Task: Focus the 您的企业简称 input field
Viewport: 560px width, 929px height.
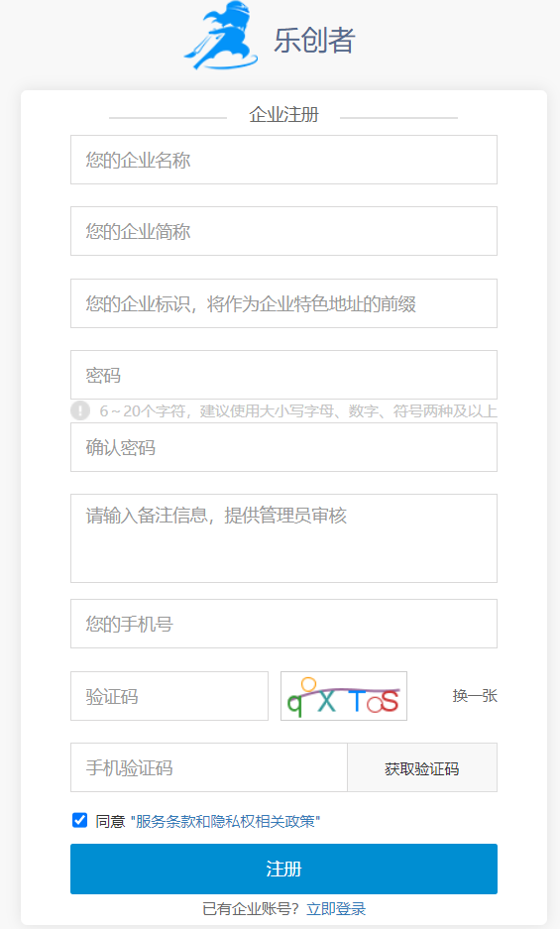Action: 283,231
